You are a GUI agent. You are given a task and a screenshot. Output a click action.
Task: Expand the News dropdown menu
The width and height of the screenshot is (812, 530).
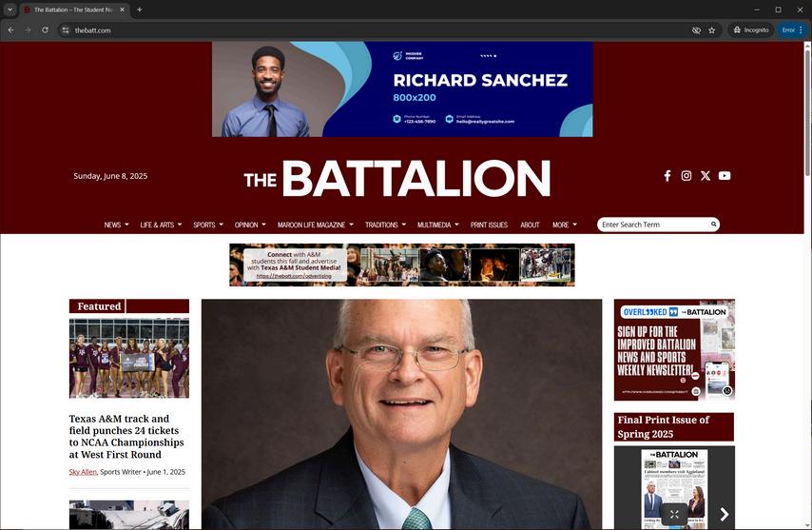[116, 225]
